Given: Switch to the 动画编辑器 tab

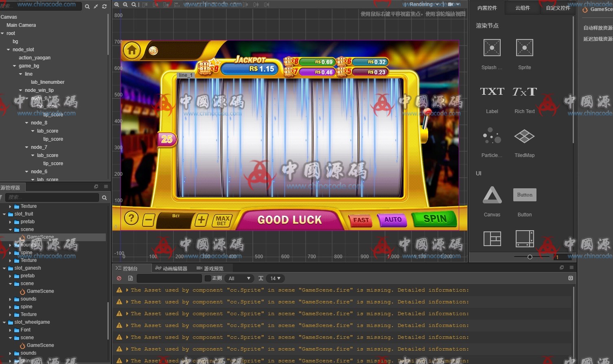Looking at the screenshot, I should click(171, 268).
